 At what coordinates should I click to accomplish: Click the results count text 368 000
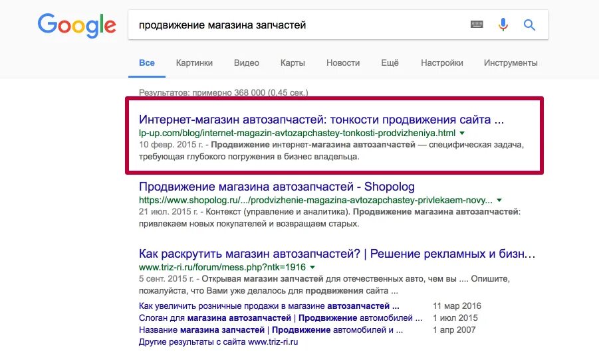[x=223, y=92]
